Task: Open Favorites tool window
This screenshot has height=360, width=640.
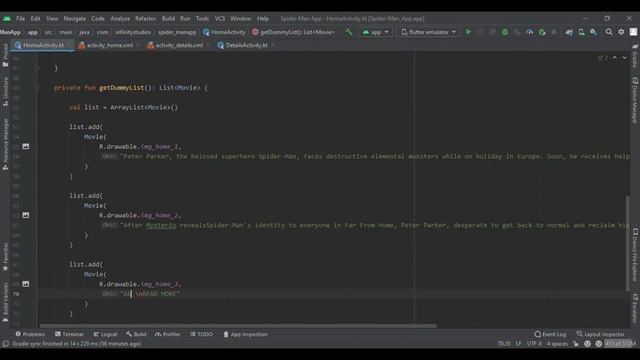Action: click(5, 257)
